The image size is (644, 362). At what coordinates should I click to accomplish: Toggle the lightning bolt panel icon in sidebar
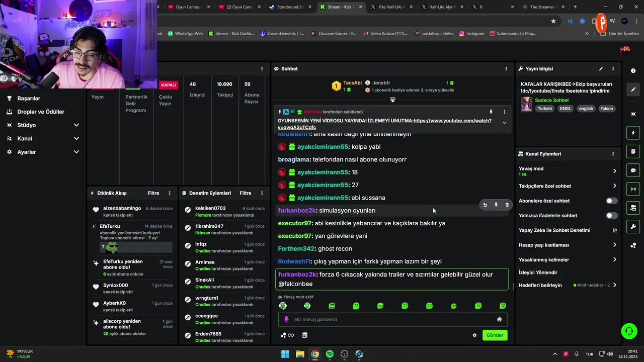(633, 133)
